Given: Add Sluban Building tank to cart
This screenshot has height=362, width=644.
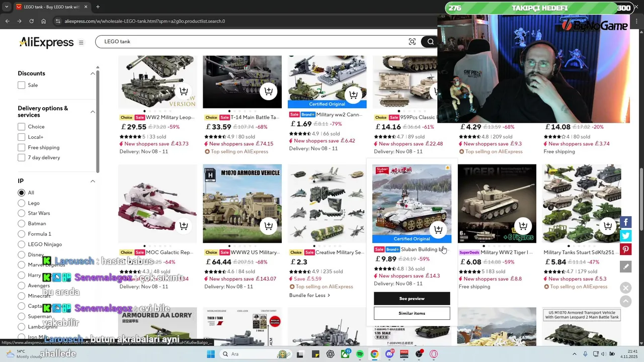Looking at the screenshot, I should pos(438,229).
